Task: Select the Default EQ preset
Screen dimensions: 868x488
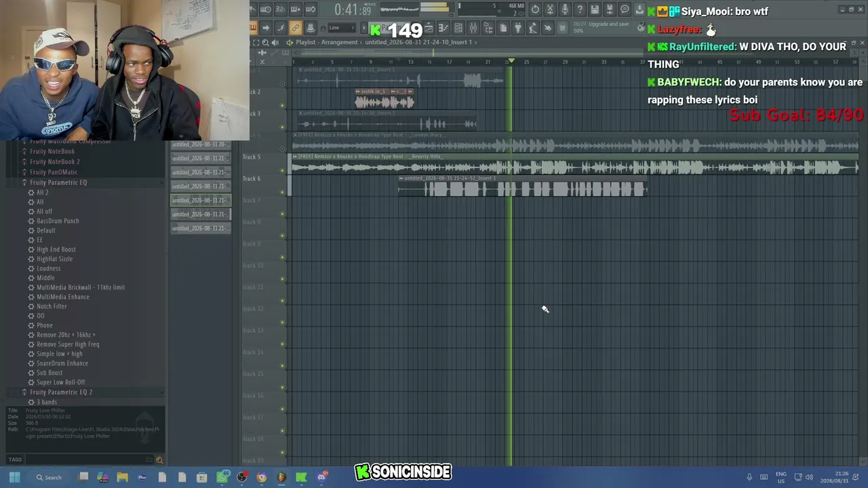Action: 46,230
